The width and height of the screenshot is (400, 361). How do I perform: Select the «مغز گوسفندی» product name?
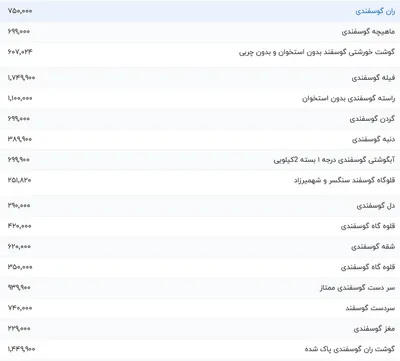pos(374,329)
